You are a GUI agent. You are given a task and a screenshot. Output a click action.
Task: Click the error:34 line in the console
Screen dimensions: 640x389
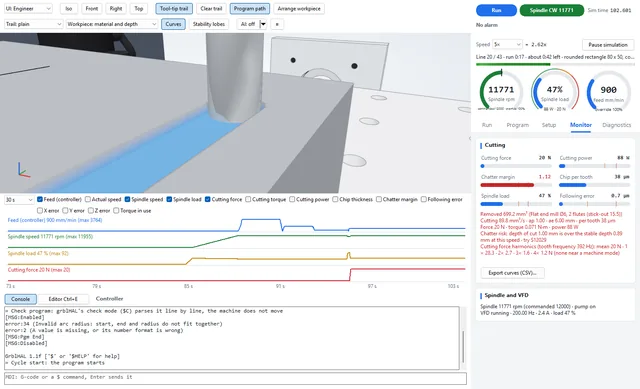coord(114,324)
